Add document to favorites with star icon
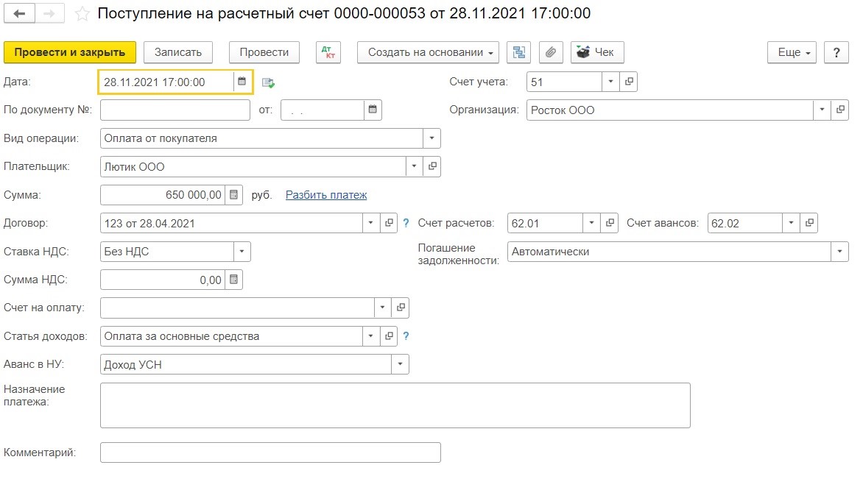Image resolution: width=863 pixels, height=504 pixels. click(82, 14)
